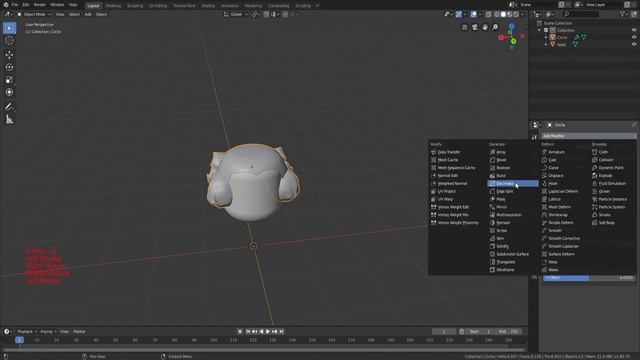The height and width of the screenshot is (360, 640).
Task: Click the End frame field
Action: point(508,331)
